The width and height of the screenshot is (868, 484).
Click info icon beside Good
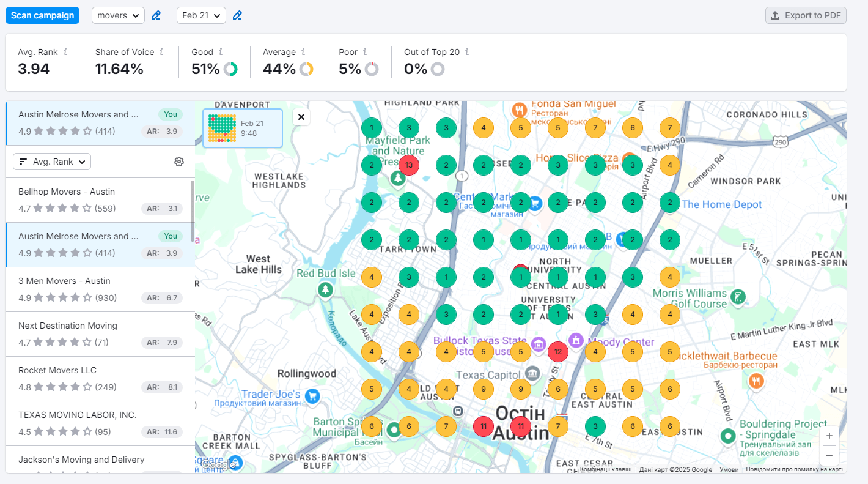point(221,52)
